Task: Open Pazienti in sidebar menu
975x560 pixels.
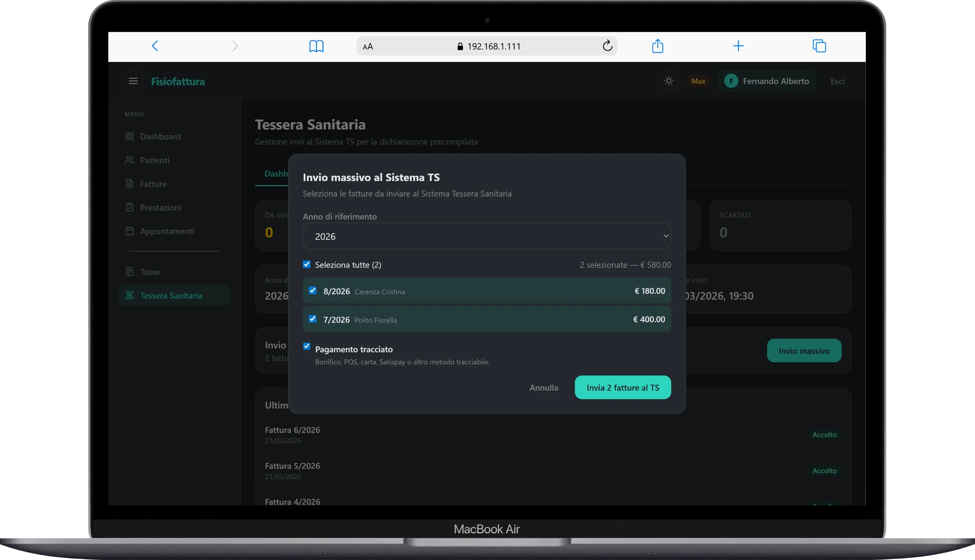Action: pyautogui.click(x=155, y=160)
